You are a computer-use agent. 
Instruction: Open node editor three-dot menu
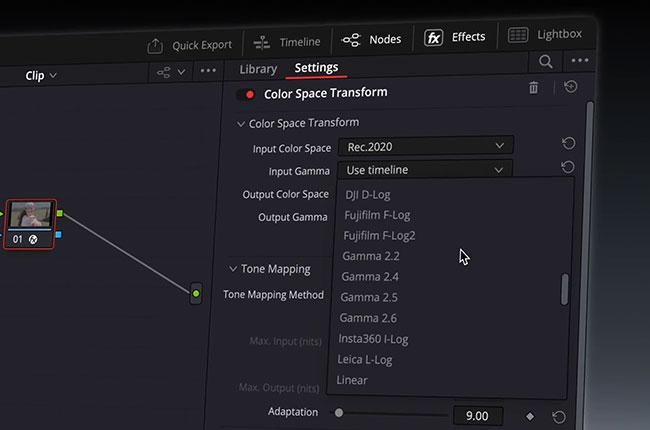click(208, 71)
